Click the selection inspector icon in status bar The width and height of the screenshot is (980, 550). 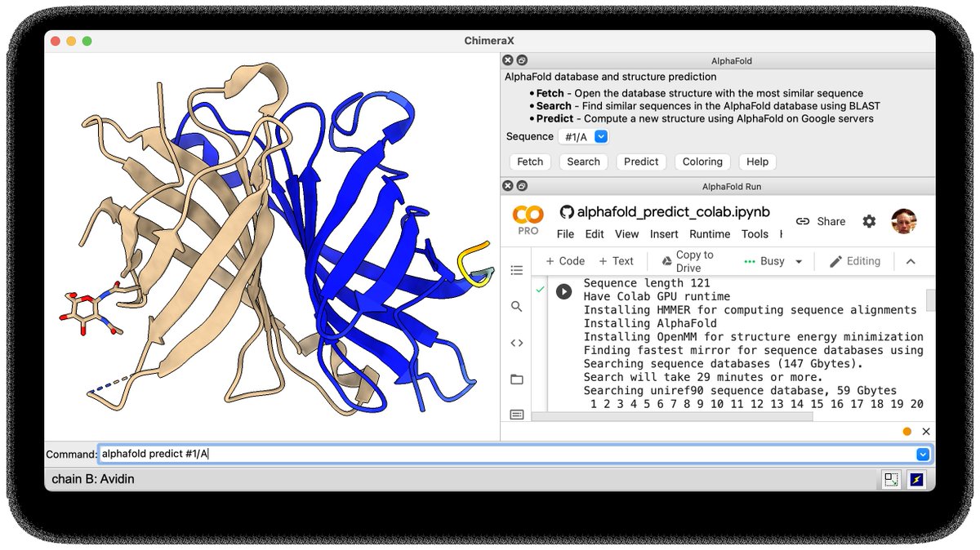(890, 480)
